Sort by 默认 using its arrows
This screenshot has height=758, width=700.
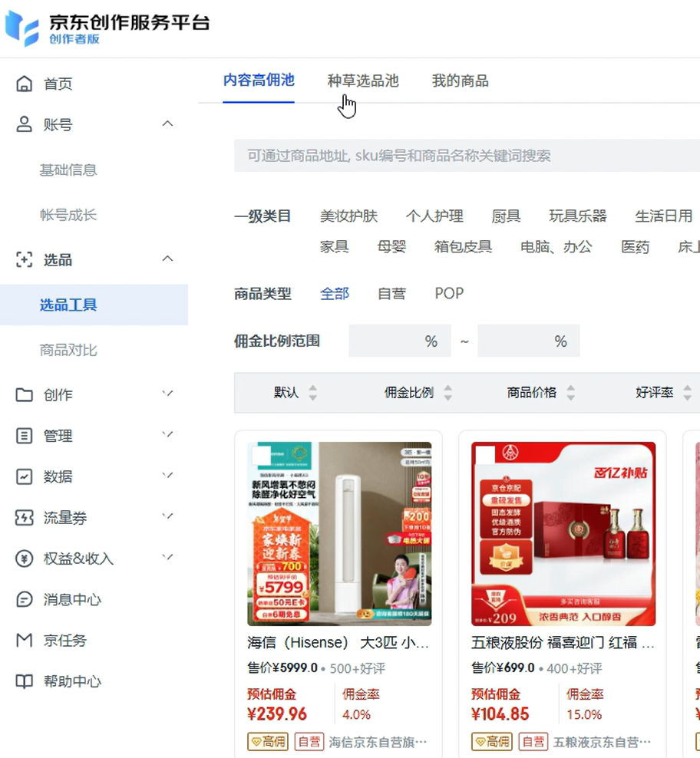point(313,393)
